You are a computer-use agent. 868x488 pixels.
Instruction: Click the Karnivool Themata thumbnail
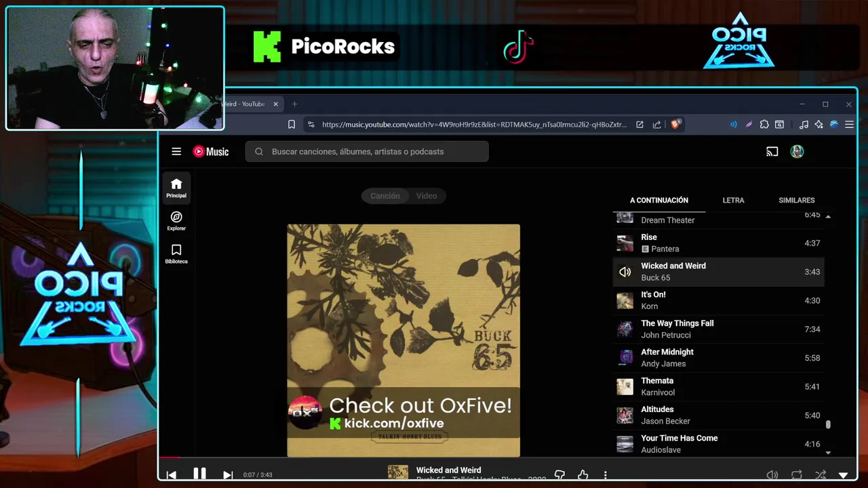tap(625, 386)
